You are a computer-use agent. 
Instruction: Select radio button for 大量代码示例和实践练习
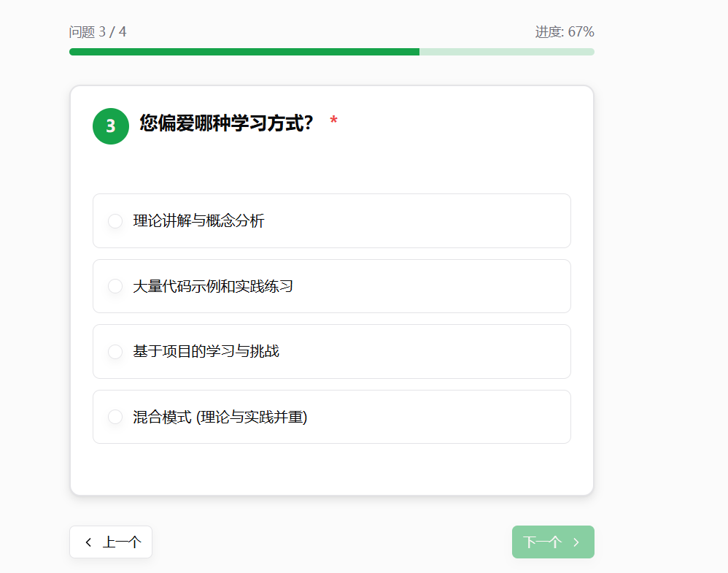pos(115,286)
